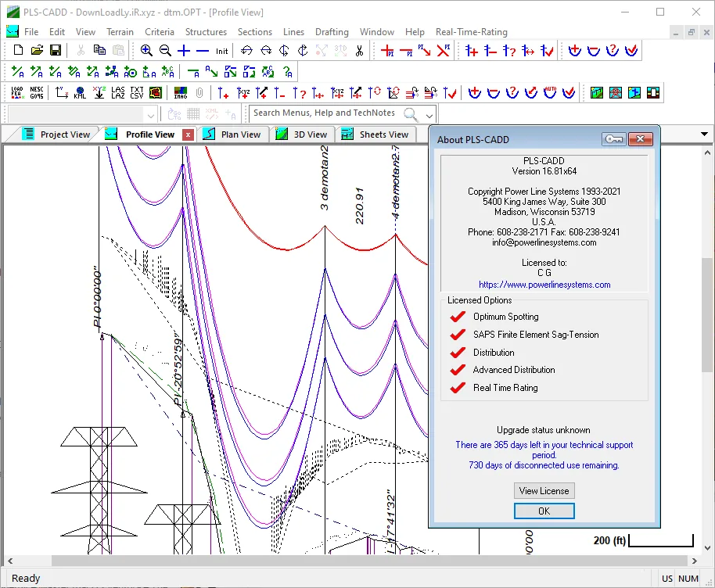Click the New file icon

pos(18,50)
